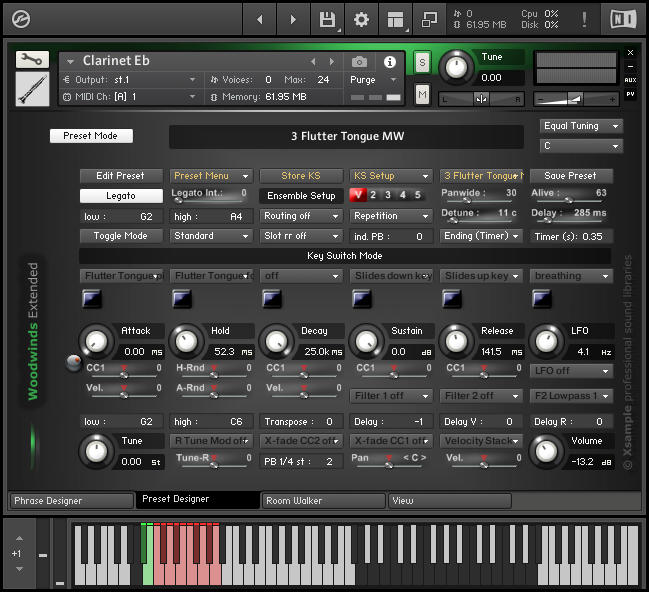Open Slot rr off menu

tap(301, 236)
